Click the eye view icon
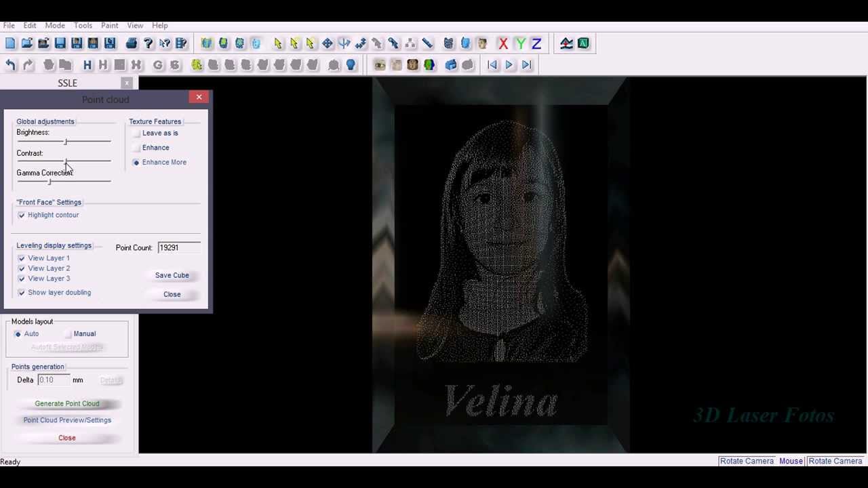Screen dimensions: 868x488 pyautogui.click(x=380, y=65)
